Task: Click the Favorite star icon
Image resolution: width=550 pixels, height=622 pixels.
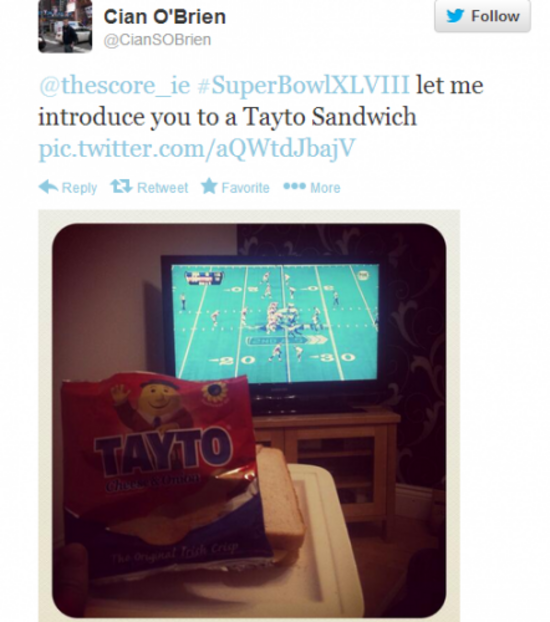Action: [209, 186]
